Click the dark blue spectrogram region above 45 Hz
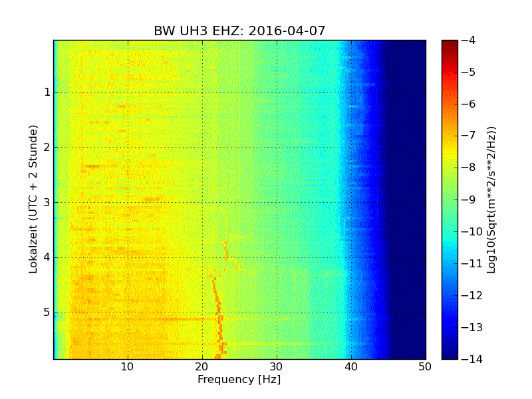The height and width of the screenshot is (399, 532). (409, 199)
